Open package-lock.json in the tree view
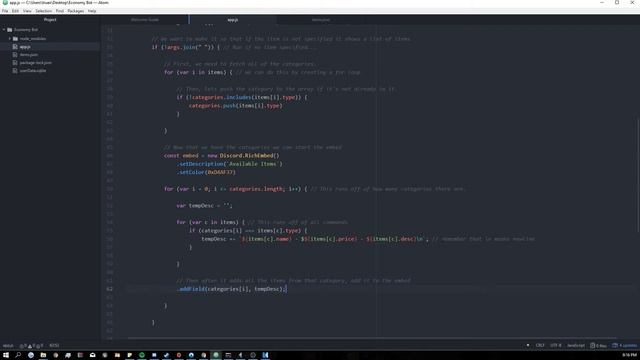 click(36, 62)
